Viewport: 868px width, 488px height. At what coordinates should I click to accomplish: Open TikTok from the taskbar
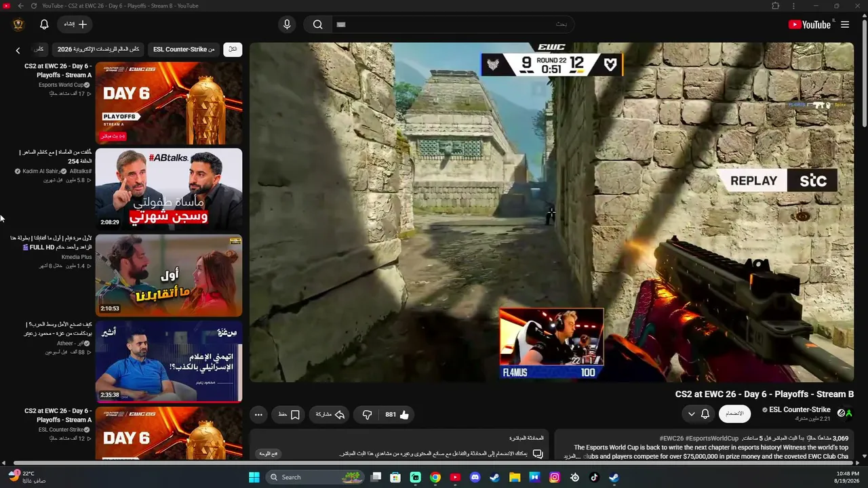click(x=594, y=477)
